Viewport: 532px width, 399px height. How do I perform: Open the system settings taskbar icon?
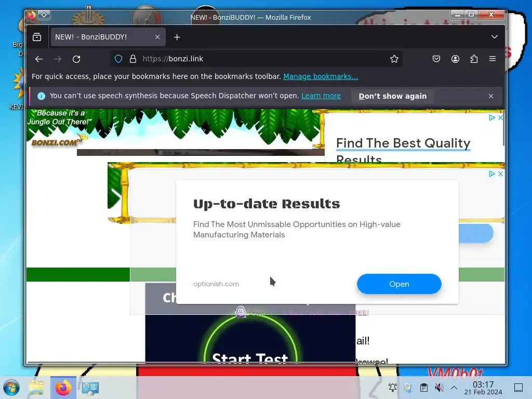click(90, 388)
